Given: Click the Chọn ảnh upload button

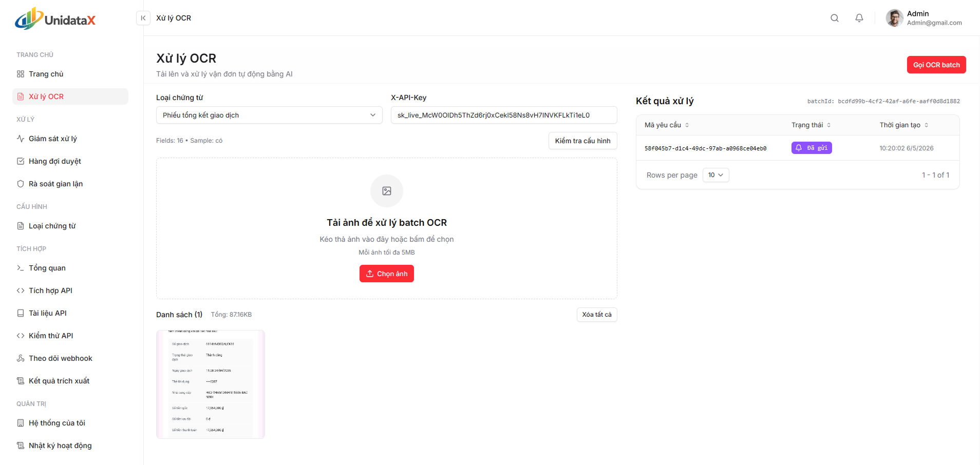Looking at the screenshot, I should pos(387,274).
